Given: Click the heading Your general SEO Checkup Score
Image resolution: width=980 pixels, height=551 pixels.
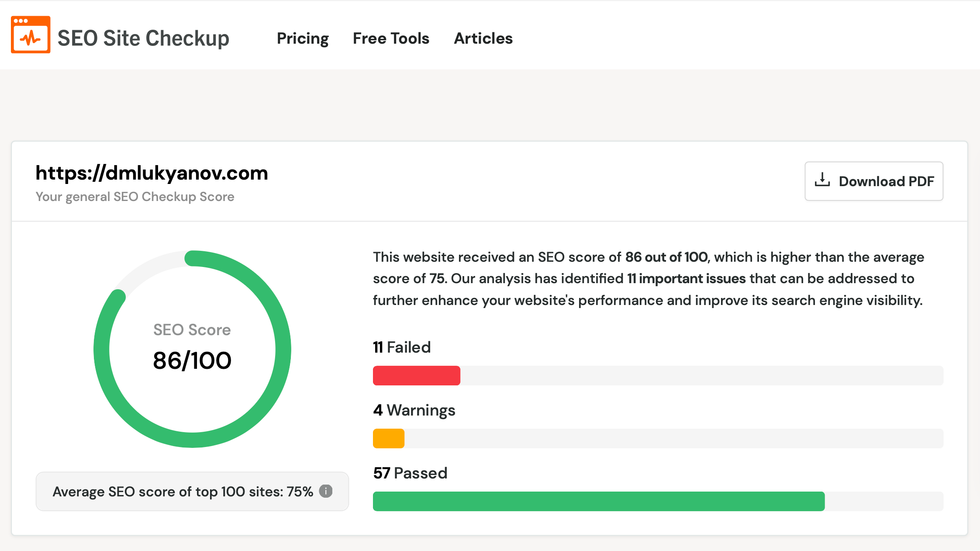Looking at the screenshot, I should click(x=135, y=197).
